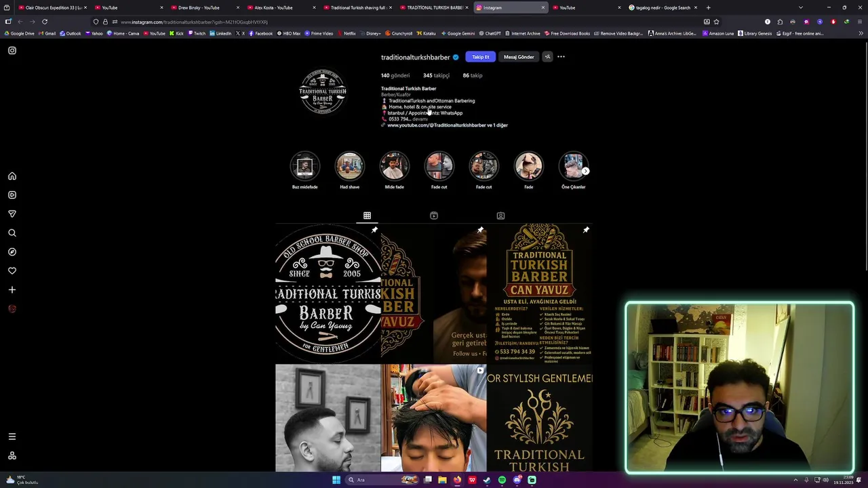
Task: Open Direct Messages paper-plane icon
Action: point(12,214)
